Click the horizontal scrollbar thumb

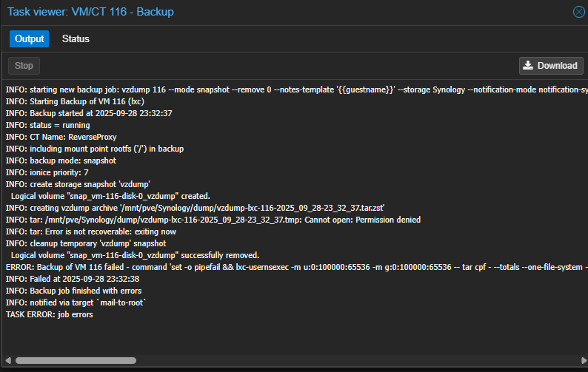76,360
